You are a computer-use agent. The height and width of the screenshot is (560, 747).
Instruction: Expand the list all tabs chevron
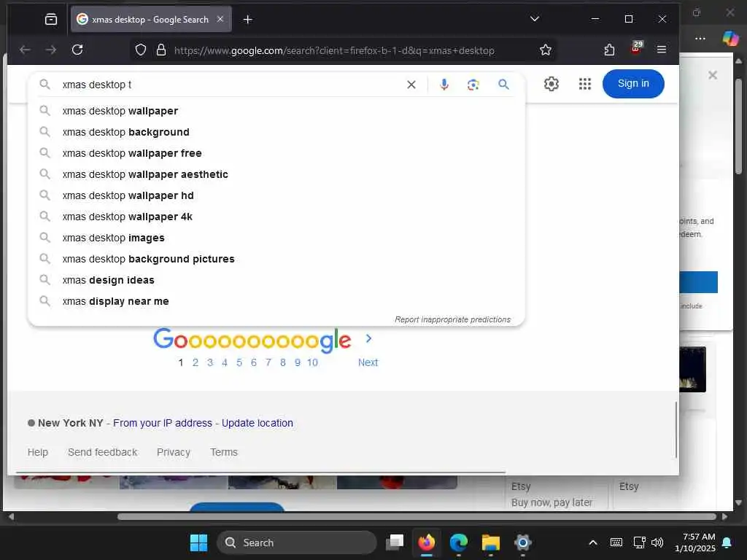[x=535, y=19]
